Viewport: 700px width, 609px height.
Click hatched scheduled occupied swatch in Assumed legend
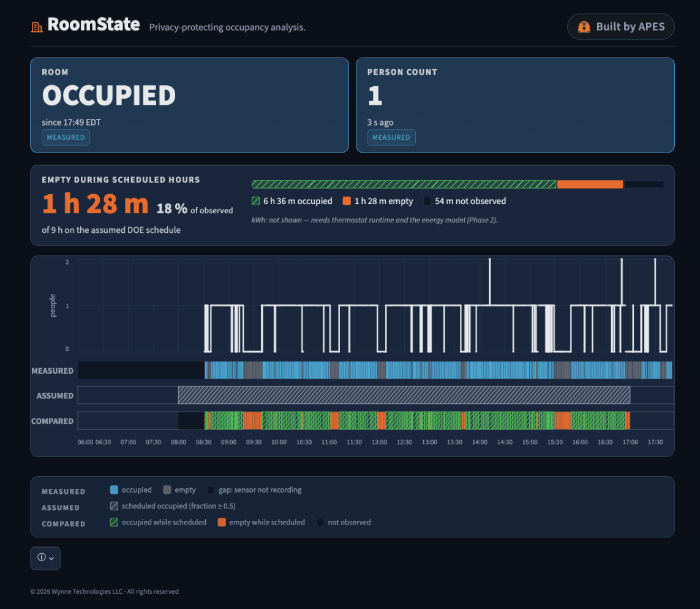[x=115, y=506]
